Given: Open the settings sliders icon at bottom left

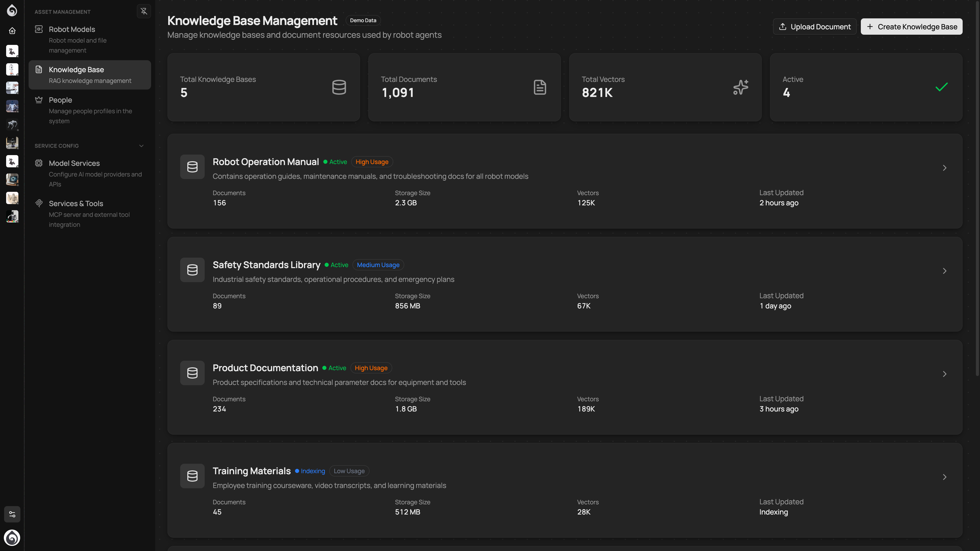Looking at the screenshot, I should tap(12, 514).
